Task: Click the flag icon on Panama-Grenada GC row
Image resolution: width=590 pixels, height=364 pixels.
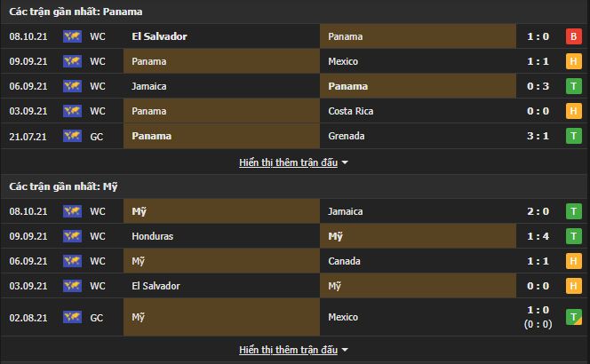Action: point(72,136)
